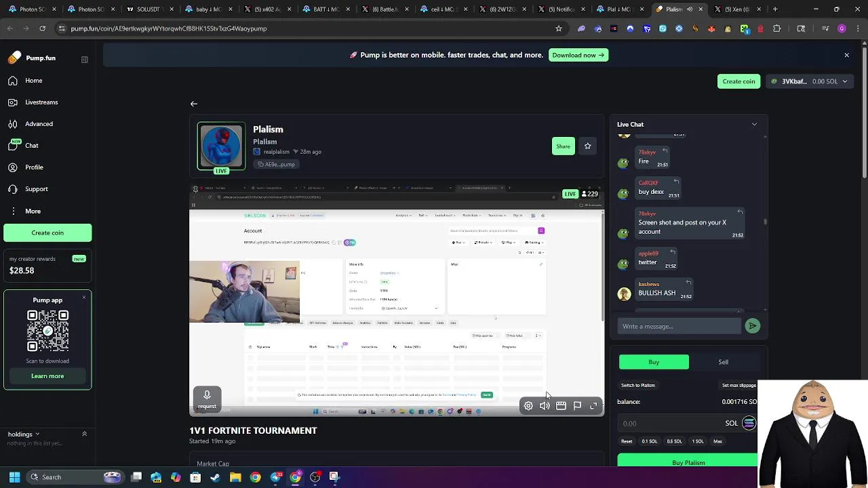Click Set max slippage

(739, 386)
